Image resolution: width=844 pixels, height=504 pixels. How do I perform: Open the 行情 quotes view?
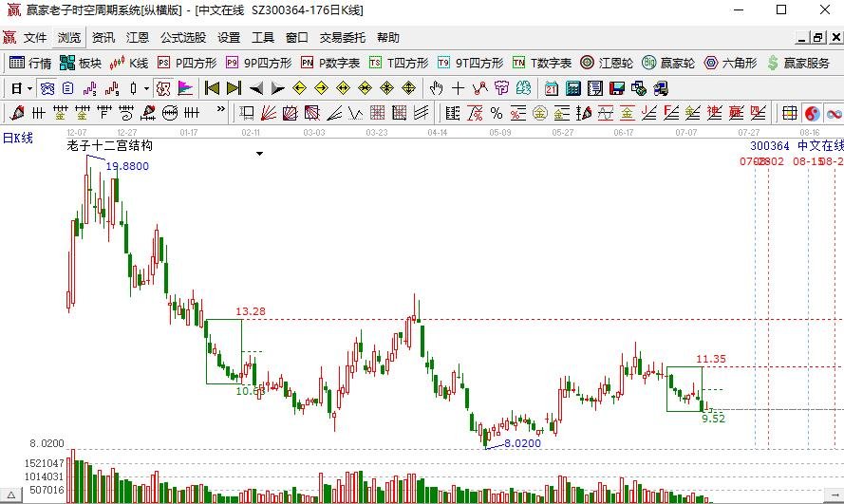pos(30,63)
